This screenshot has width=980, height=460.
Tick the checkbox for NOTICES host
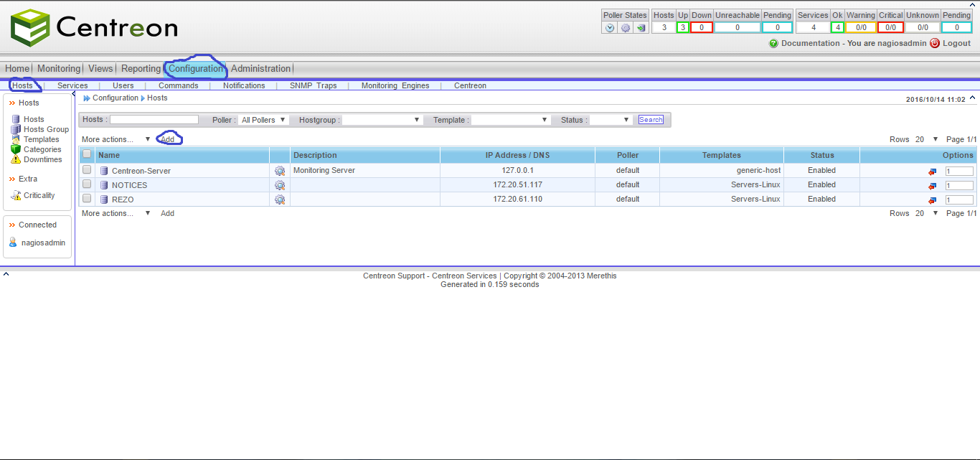87,184
